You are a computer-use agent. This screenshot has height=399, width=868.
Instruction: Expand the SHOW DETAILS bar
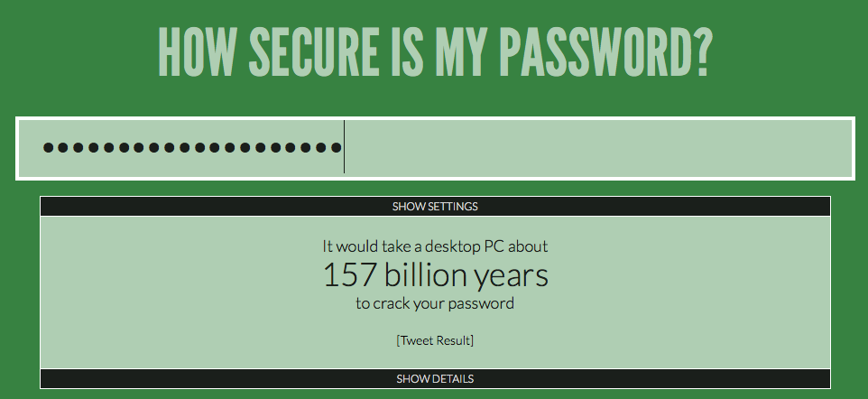pyautogui.click(x=434, y=378)
